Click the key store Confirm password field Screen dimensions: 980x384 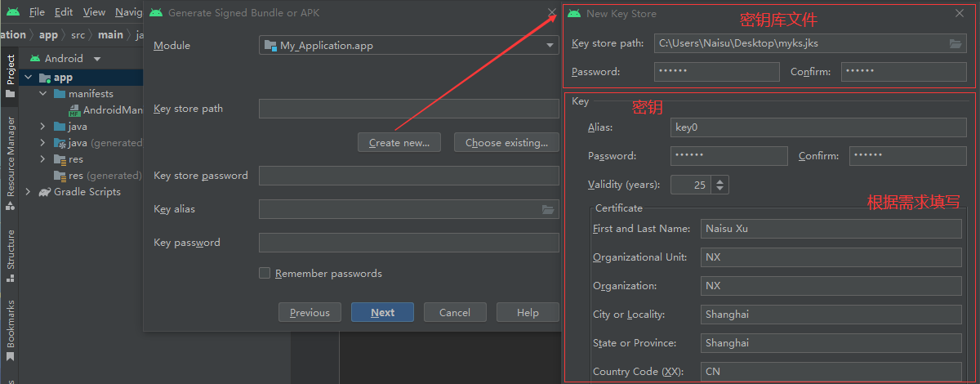tap(904, 72)
